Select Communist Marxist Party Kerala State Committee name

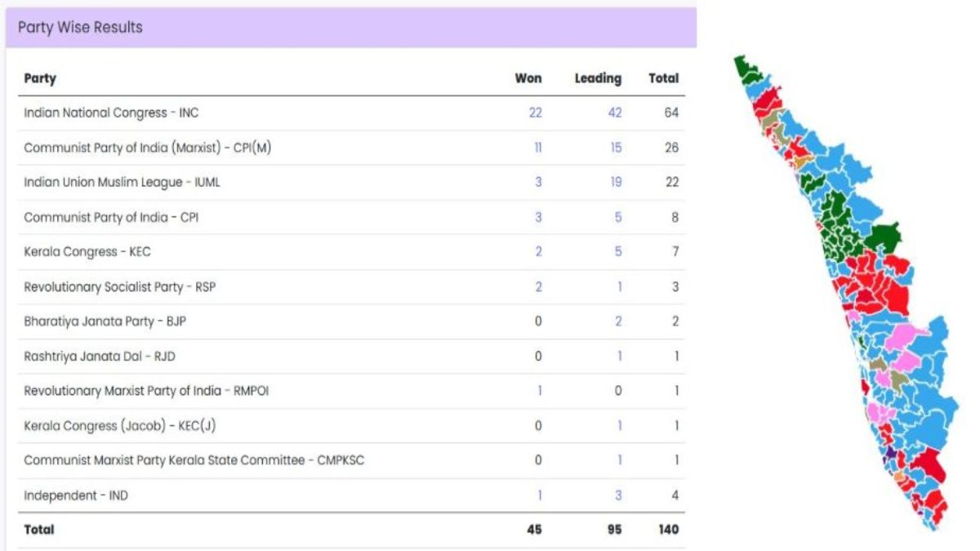194,460
